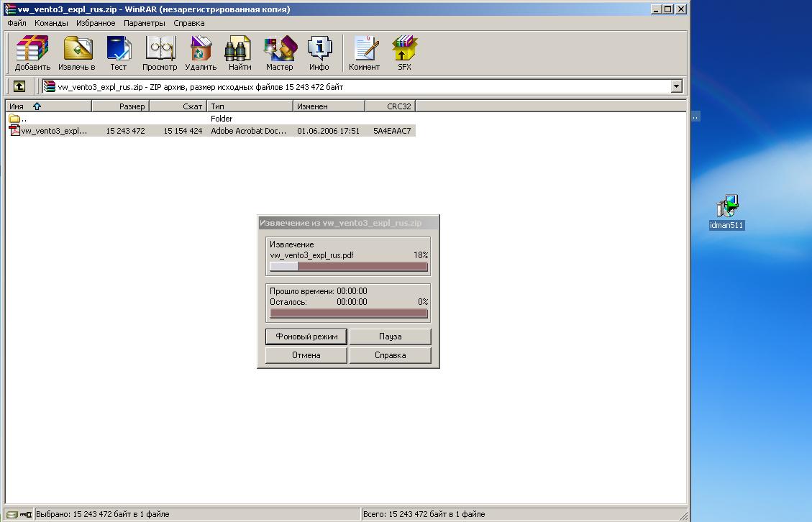The image size is (812, 522).
Task: Click the extraction dialog title bar
Action: pyautogui.click(x=349, y=223)
